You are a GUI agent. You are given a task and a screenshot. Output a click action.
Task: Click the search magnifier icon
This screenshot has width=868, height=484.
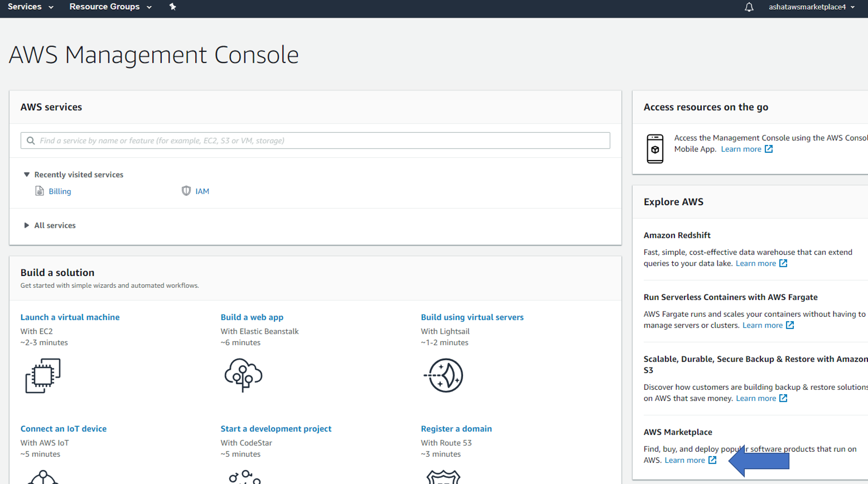[x=31, y=141]
